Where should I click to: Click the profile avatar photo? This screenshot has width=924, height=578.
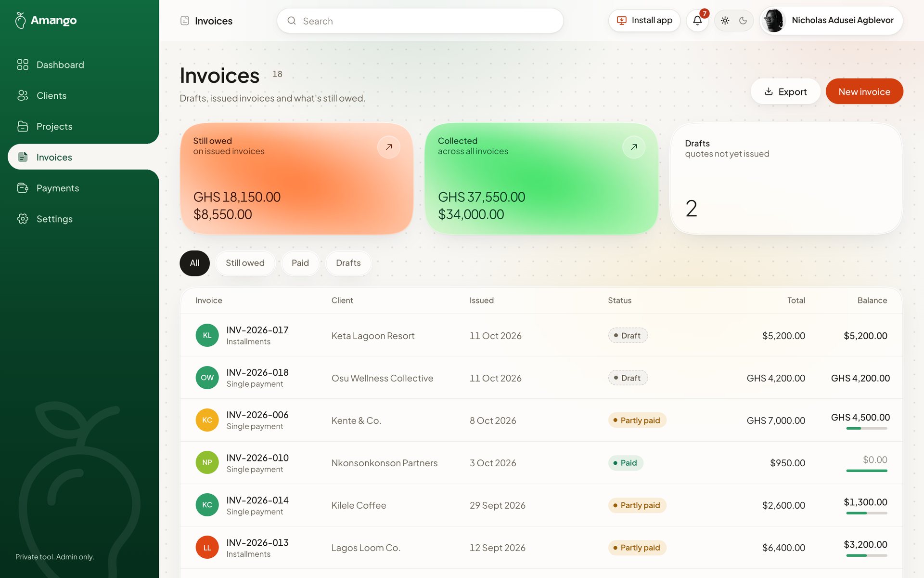[x=774, y=20]
